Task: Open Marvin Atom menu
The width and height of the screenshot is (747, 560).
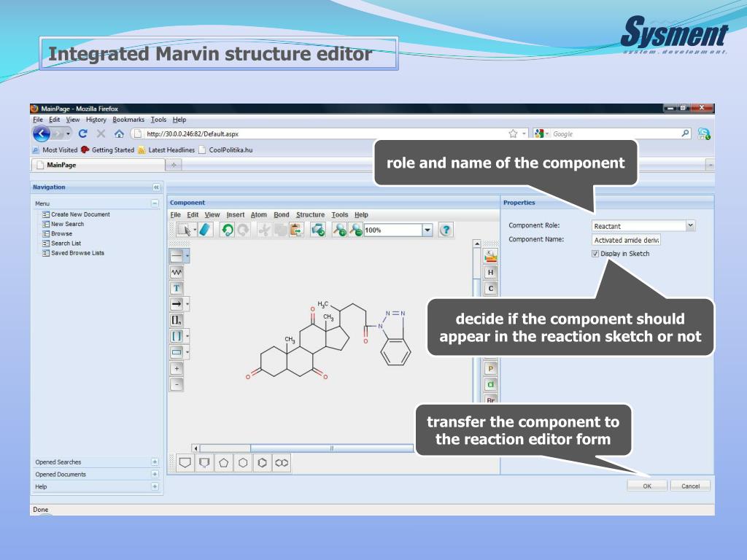Action: click(259, 215)
